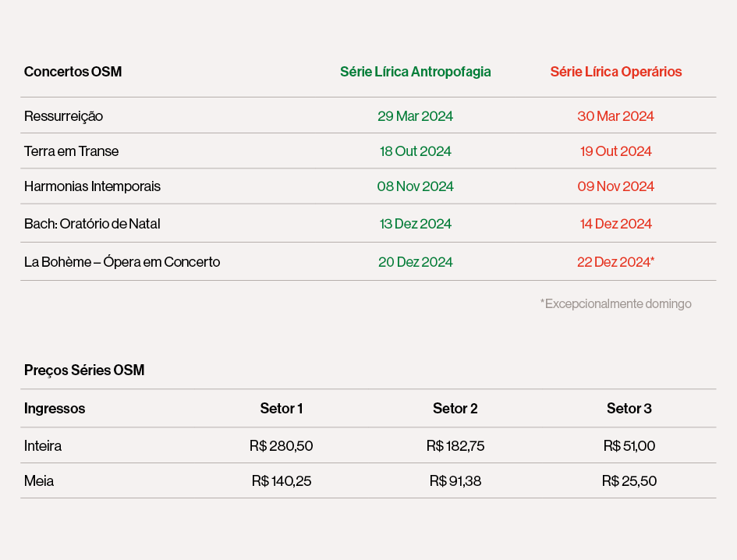The width and height of the screenshot is (737, 560).
Task: Select the 19 Out 2024 date
Action: [616, 151]
